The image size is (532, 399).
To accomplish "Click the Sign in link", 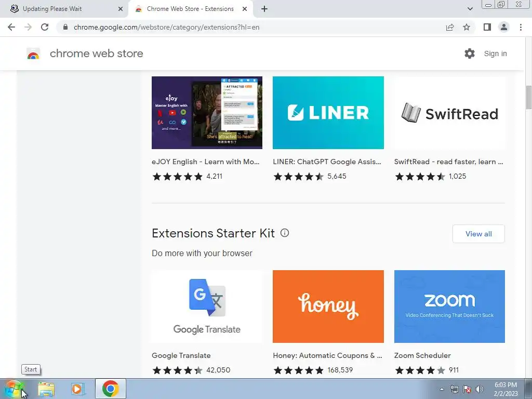I will point(495,54).
